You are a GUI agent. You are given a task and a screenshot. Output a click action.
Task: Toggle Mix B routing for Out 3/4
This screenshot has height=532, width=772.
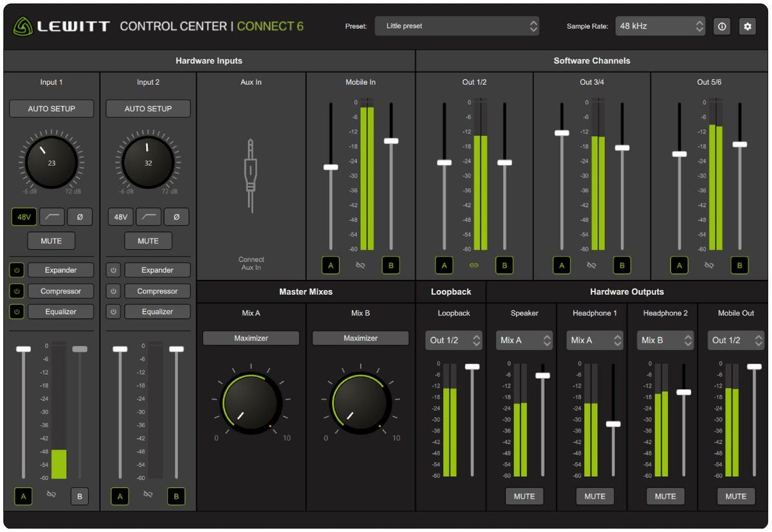[621, 265]
